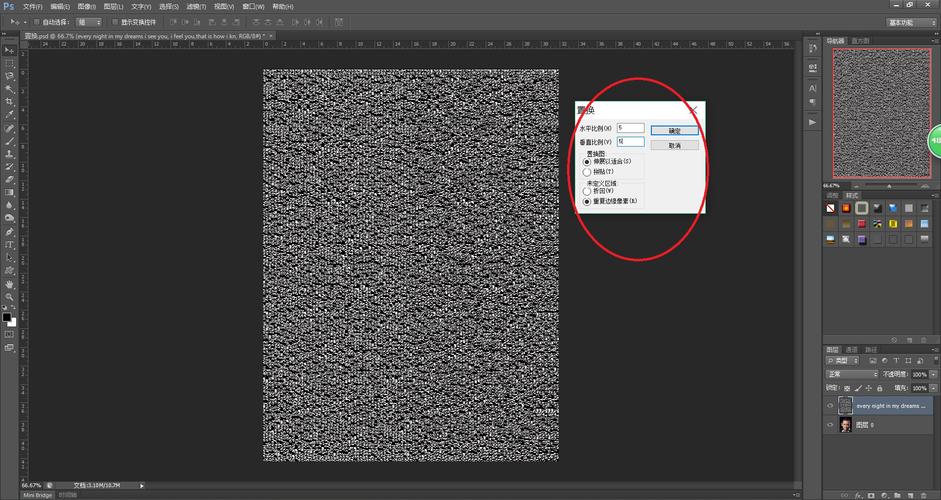Choose the 拼贴 (Tile) radio option
This screenshot has height=500, width=941.
587,172
